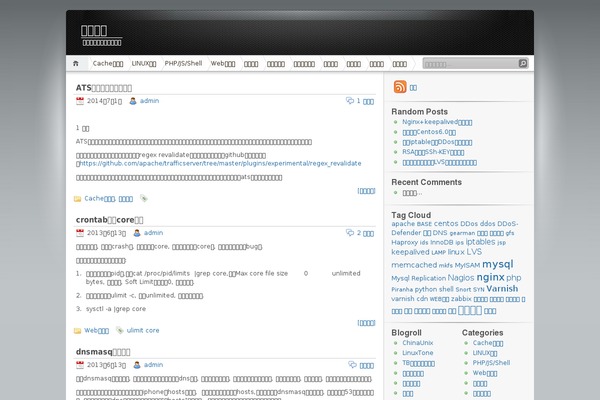Click the apache tag
Viewport: 600px width, 400px height.
point(403,224)
